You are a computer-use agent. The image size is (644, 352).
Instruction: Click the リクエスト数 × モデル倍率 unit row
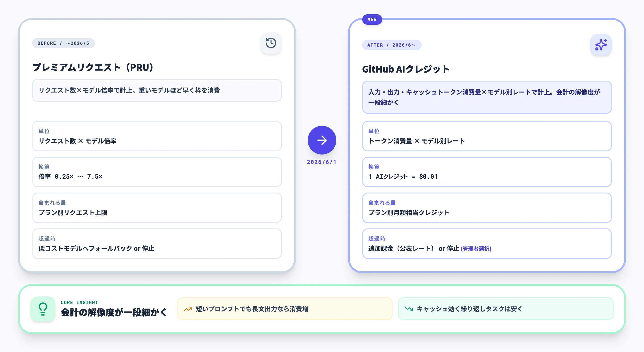157,136
